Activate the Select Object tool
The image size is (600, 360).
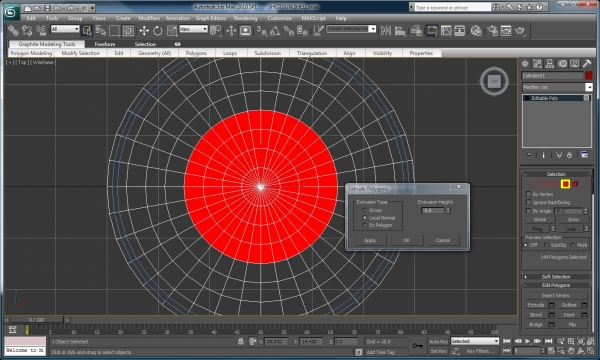coord(87,30)
